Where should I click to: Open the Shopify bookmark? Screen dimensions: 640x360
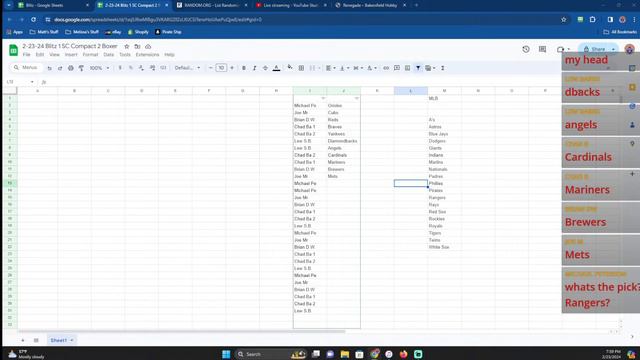[138, 32]
